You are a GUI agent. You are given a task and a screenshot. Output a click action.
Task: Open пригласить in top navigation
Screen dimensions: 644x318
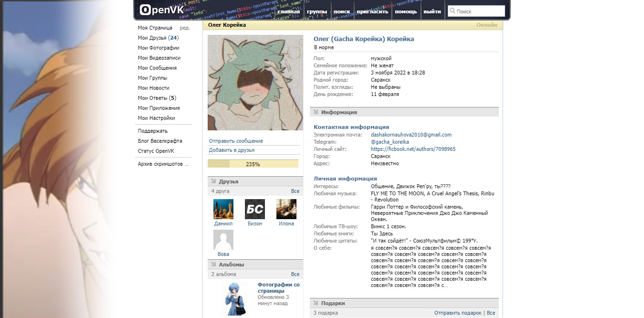(373, 11)
